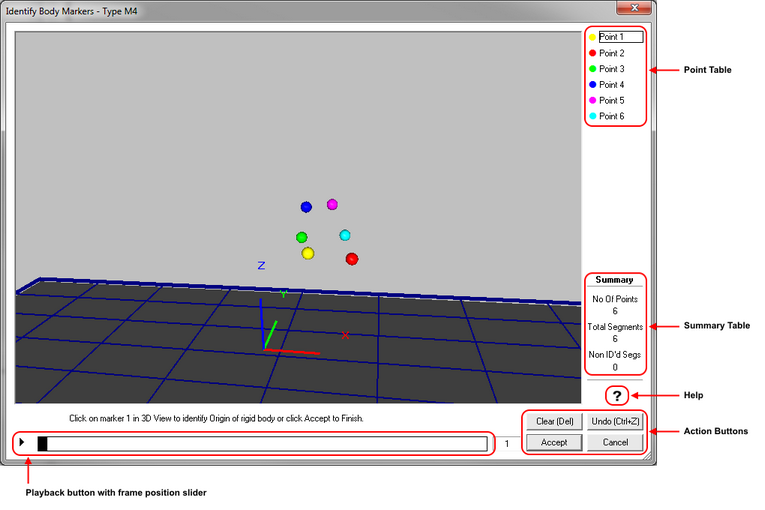
Task: Click the yellow marker sphere in 3D view
Action: pyautogui.click(x=308, y=254)
